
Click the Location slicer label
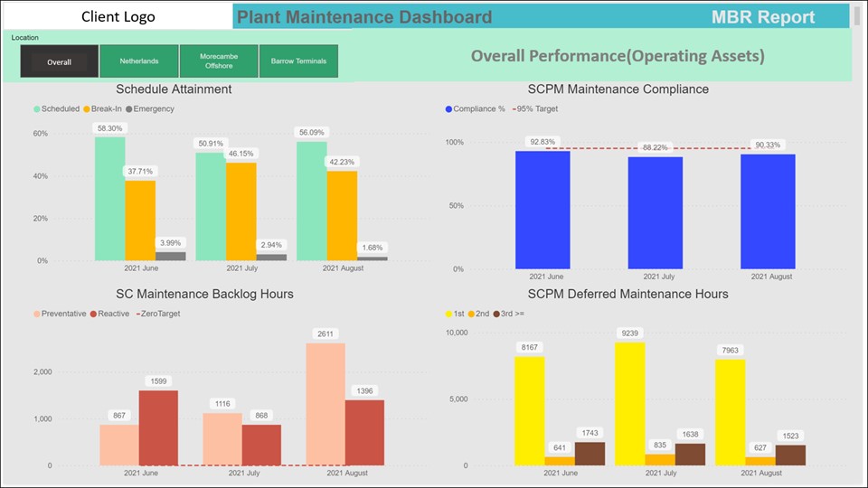tap(25, 38)
